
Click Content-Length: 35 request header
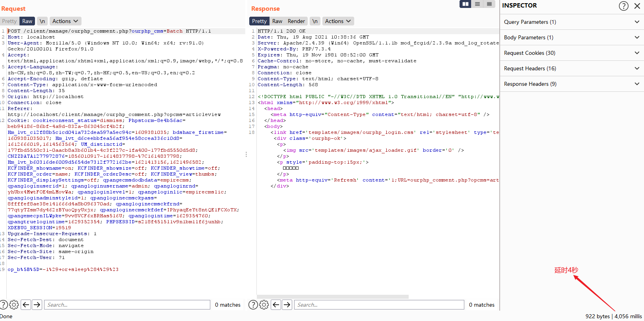click(x=36, y=91)
